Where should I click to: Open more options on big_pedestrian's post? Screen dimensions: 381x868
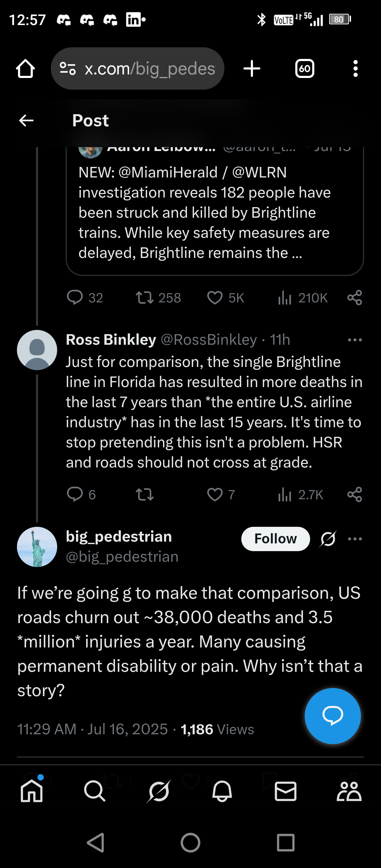[x=355, y=539]
